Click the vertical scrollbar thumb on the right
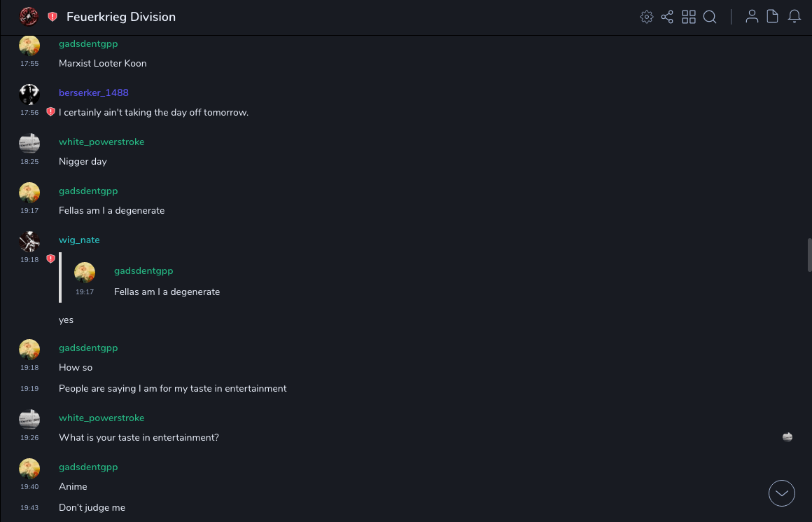812x522 pixels. pos(809,254)
